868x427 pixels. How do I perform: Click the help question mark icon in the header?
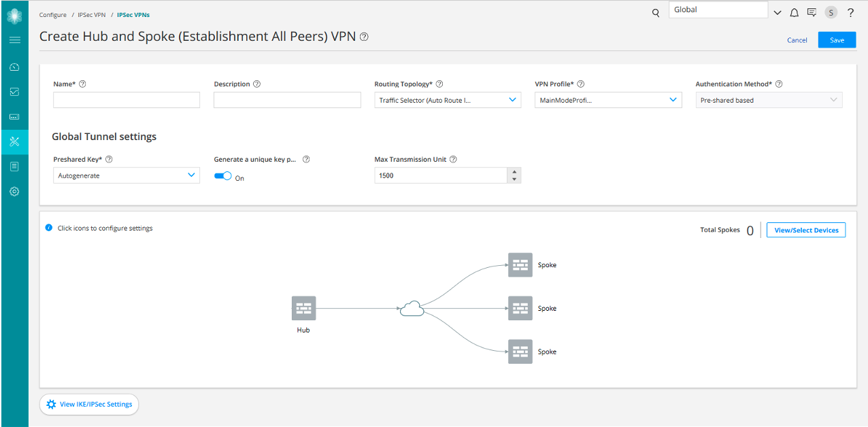click(x=850, y=12)
